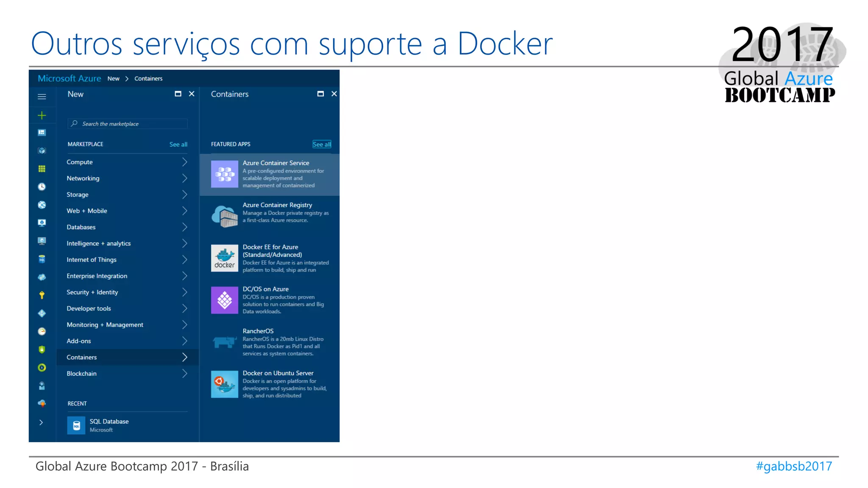Expand the Internet of Things arrow
This screenshot has height=488, width=868.
[x=184, y=260]
